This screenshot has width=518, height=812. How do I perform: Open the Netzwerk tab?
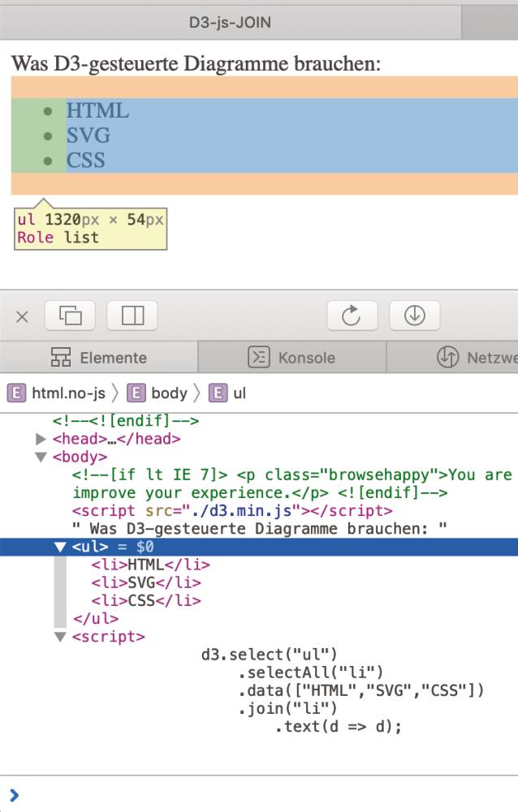[452, 357]
